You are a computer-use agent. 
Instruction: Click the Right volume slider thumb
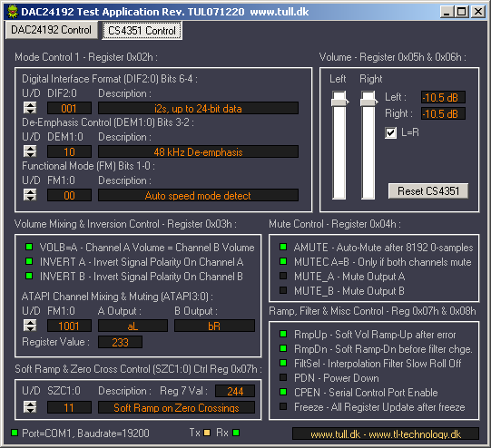pyautogui.click(x=368, y=102)
